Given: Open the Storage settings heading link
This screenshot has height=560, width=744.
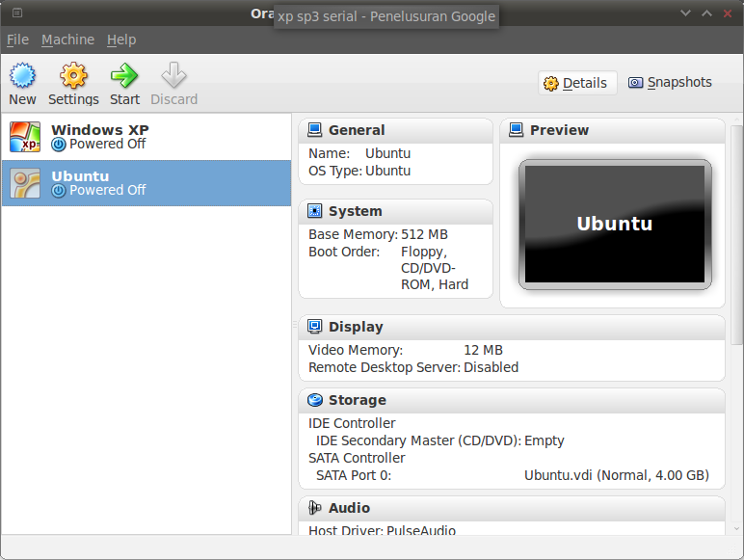Looking at the screenshot, I should pos(358,400).
